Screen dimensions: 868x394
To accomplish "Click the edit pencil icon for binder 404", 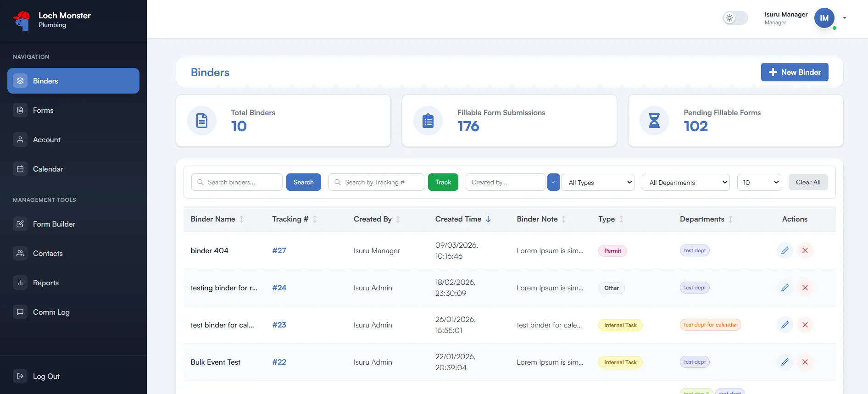I will click(785, 250).
